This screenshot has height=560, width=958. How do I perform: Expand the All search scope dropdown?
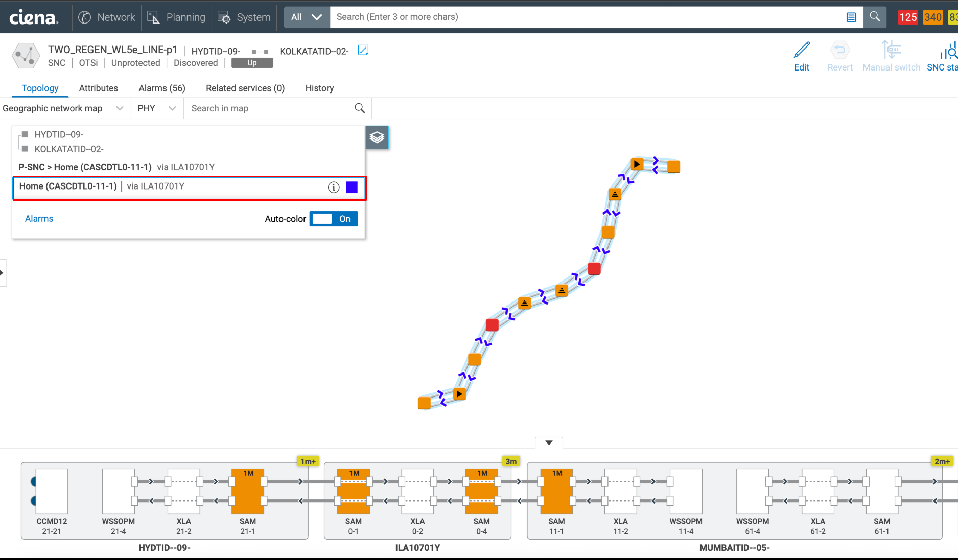coord(307,17)
